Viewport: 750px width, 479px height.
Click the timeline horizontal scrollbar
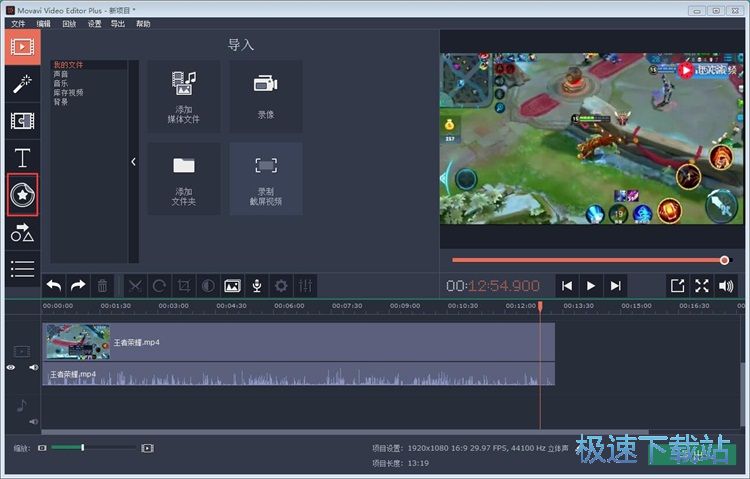(343, 432)
